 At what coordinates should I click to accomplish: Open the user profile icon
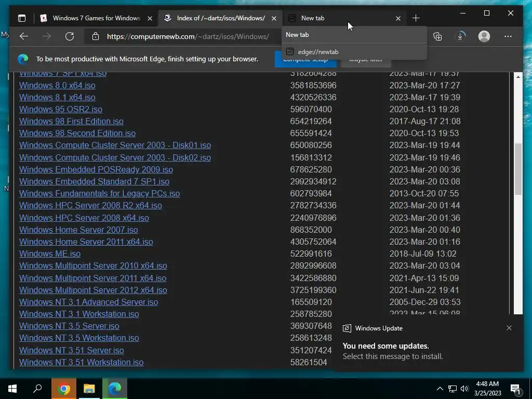click(484, 36)
